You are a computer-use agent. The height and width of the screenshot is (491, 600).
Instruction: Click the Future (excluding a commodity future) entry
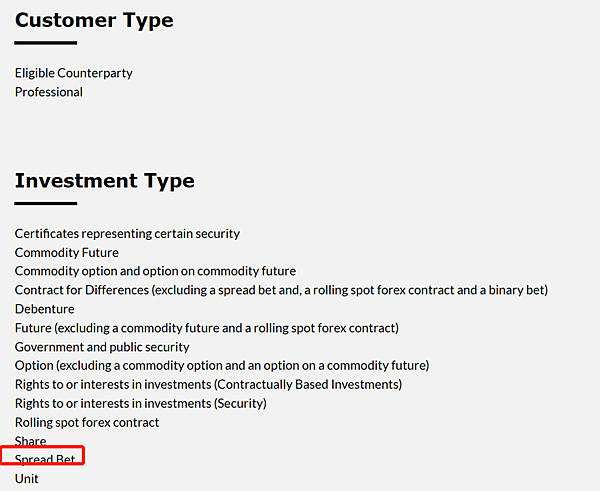click(x=206, y=328)
